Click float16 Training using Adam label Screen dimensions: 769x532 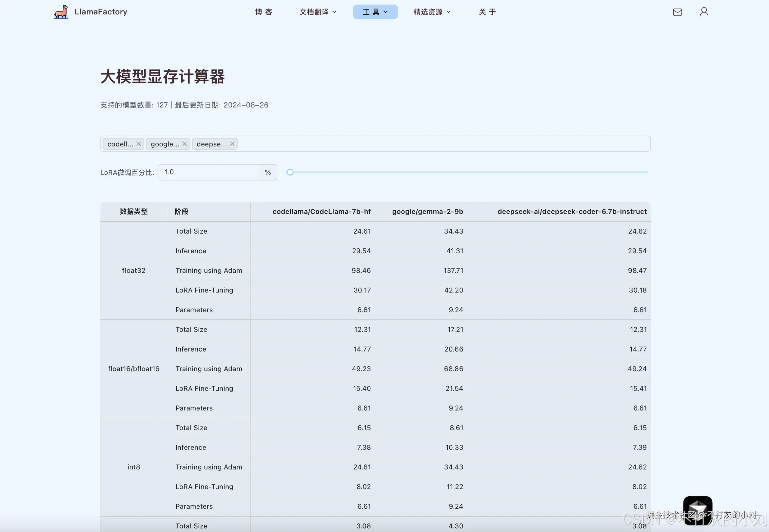(x=209, y=369)
